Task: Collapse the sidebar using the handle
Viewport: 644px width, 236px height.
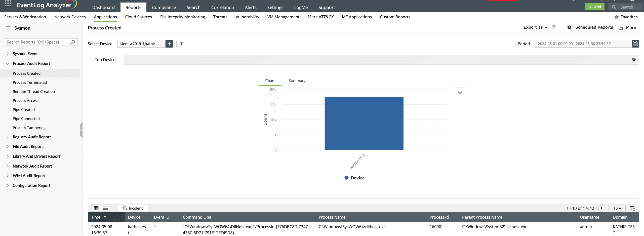Action: 81,130
